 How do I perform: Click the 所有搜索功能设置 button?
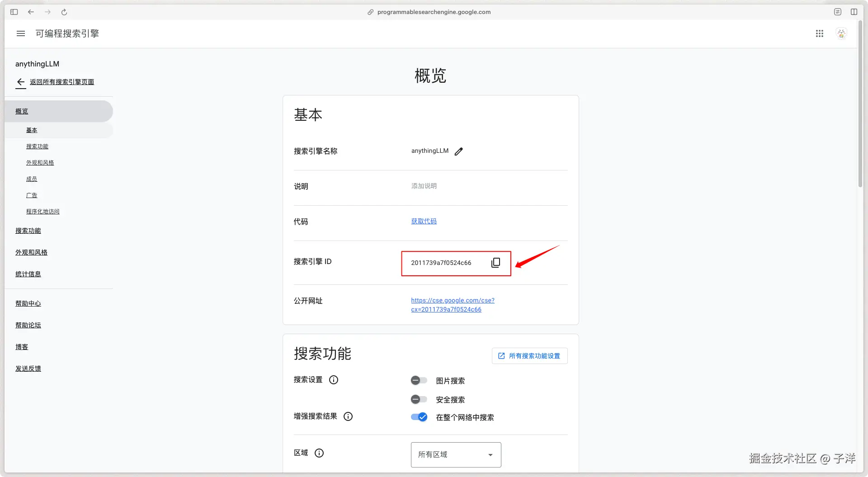tap(529, 356)
